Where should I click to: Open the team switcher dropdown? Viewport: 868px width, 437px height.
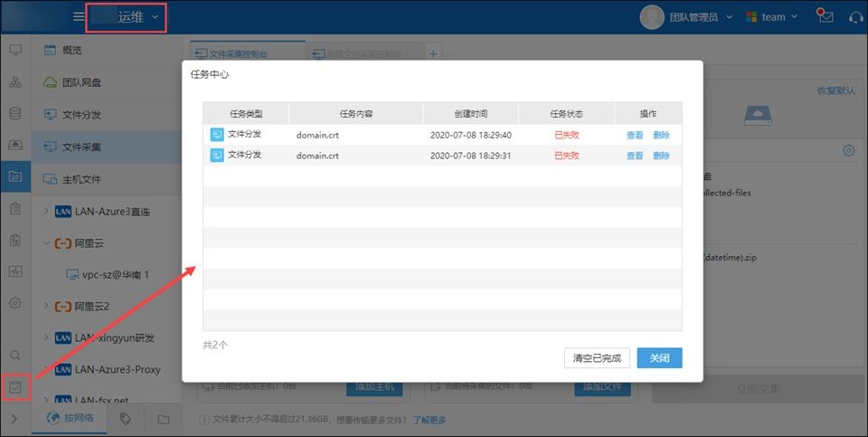point(771,17)
